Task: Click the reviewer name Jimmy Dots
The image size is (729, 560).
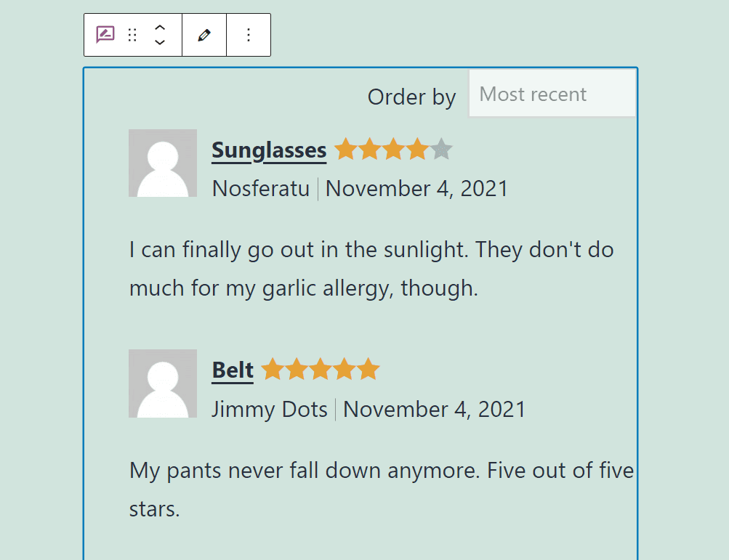Action: [269, 409]
